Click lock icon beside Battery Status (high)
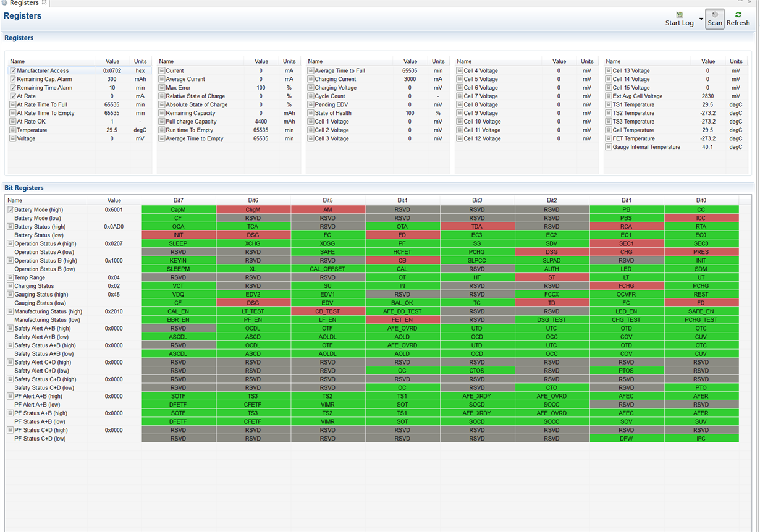The height and width of the screenshot is (532, 760). coord(11,227)
